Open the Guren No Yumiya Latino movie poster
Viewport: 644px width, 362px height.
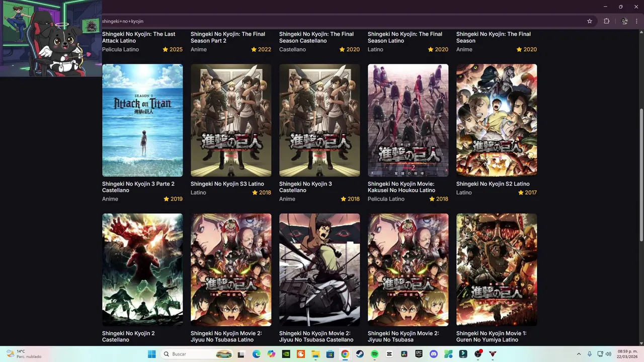497,270
